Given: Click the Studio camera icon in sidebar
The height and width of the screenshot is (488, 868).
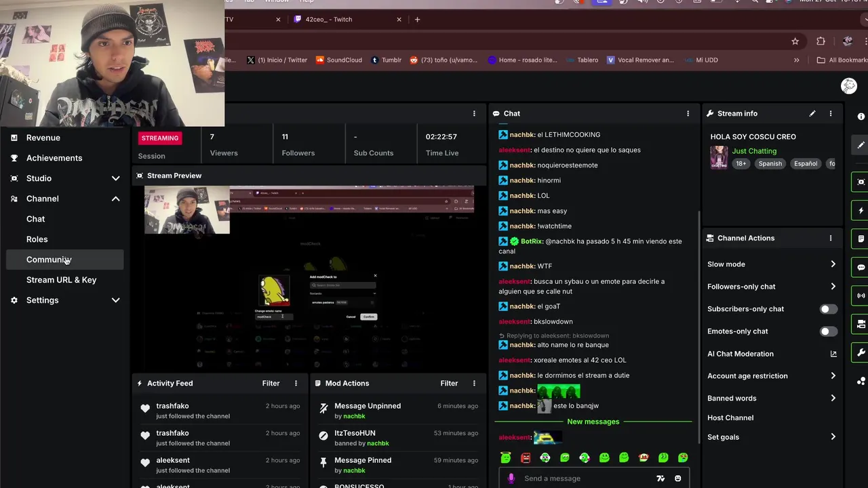Looking at the screenshot, I should (14, 178).
